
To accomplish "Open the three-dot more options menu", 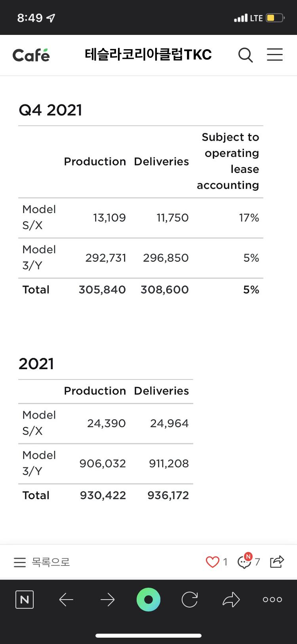I will coord(272,600).
